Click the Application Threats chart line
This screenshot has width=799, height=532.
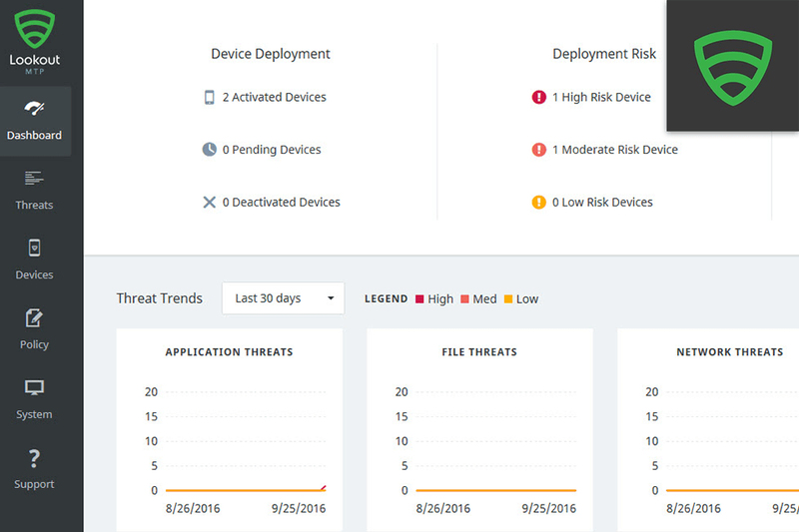[x=244, y=490]
